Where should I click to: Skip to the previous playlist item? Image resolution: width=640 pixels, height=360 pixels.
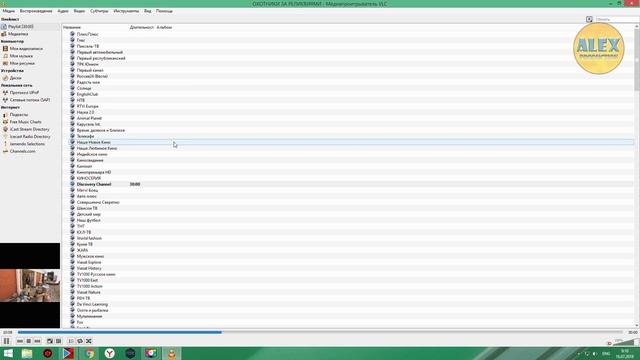[x=20, y=341]
